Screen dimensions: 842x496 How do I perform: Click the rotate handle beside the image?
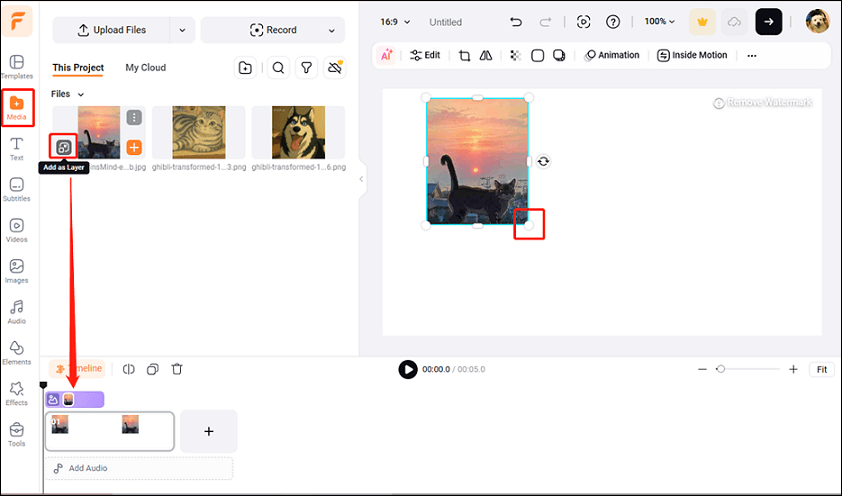click(543, 162)
